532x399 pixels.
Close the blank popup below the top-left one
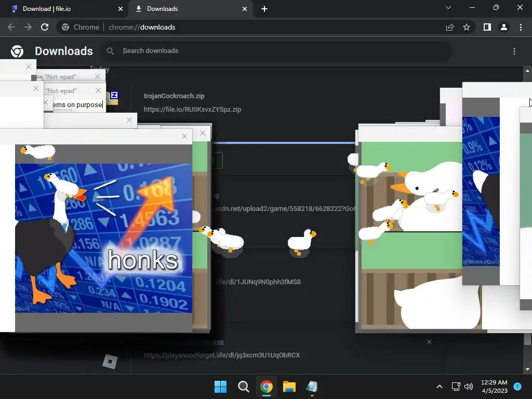click(x=36, y=88)
